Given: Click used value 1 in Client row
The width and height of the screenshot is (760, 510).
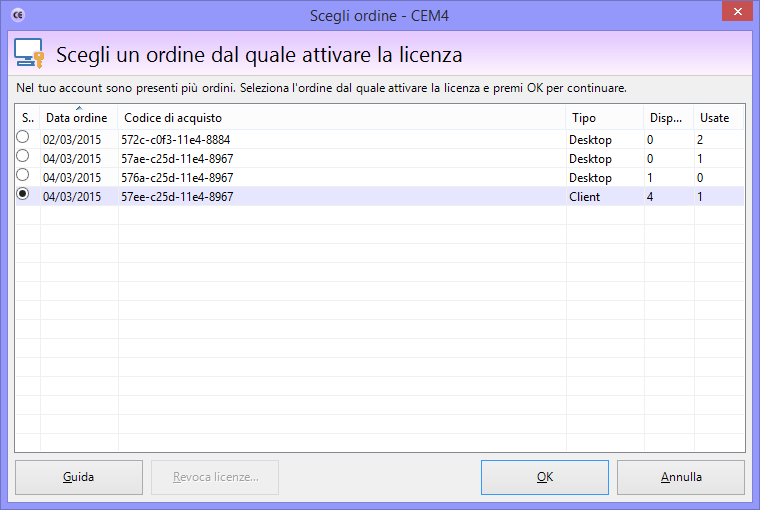Looking at the screenshot, I should point(700,197).
